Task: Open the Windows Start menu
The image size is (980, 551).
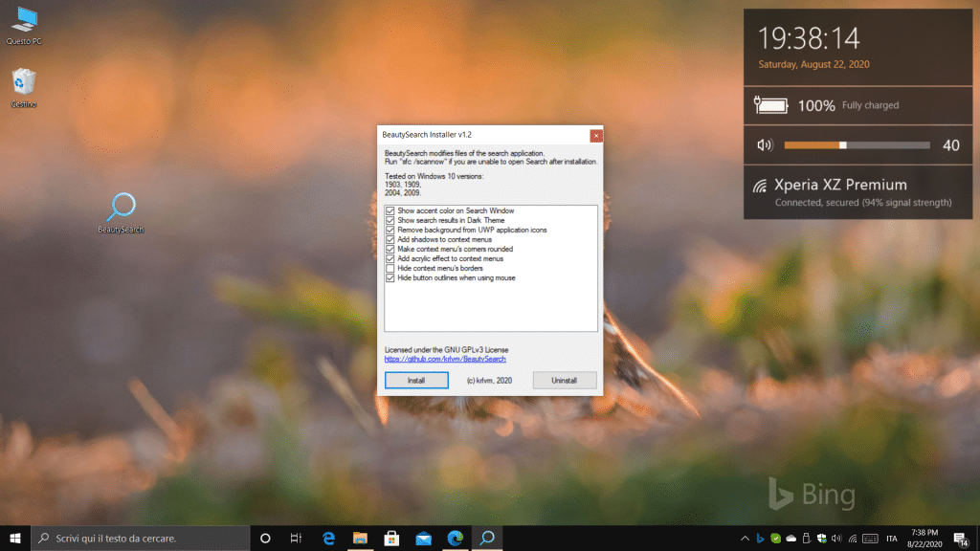Action: pos(15,538)
